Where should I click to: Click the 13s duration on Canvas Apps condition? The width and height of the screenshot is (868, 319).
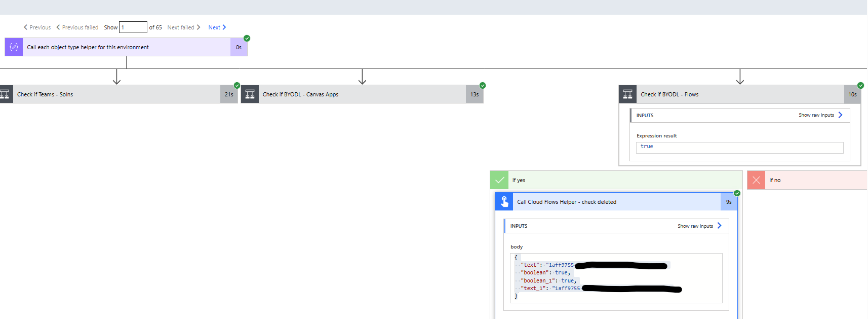[475, 94]
